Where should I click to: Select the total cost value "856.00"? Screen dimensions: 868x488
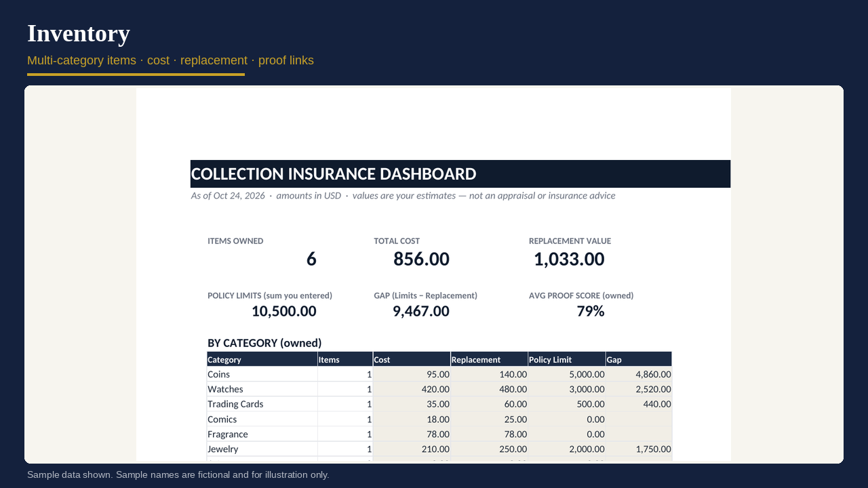421,259
